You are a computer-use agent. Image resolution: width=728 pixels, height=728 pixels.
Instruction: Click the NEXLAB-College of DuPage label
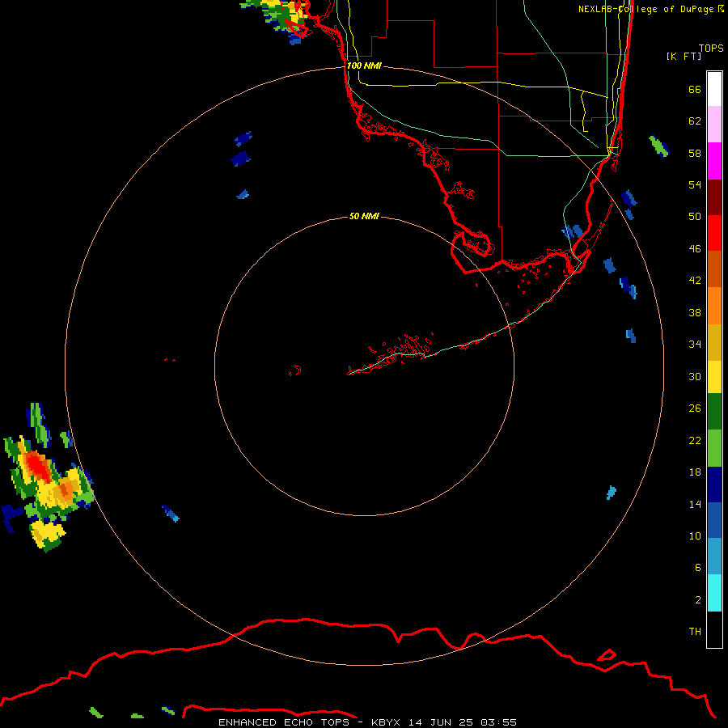(x=650, y=9)
